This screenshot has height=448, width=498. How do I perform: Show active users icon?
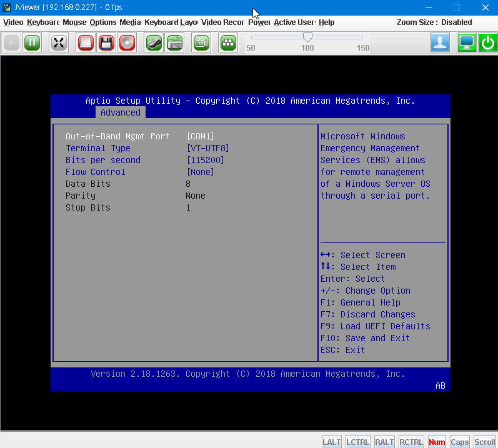click(x=440, y=42)
